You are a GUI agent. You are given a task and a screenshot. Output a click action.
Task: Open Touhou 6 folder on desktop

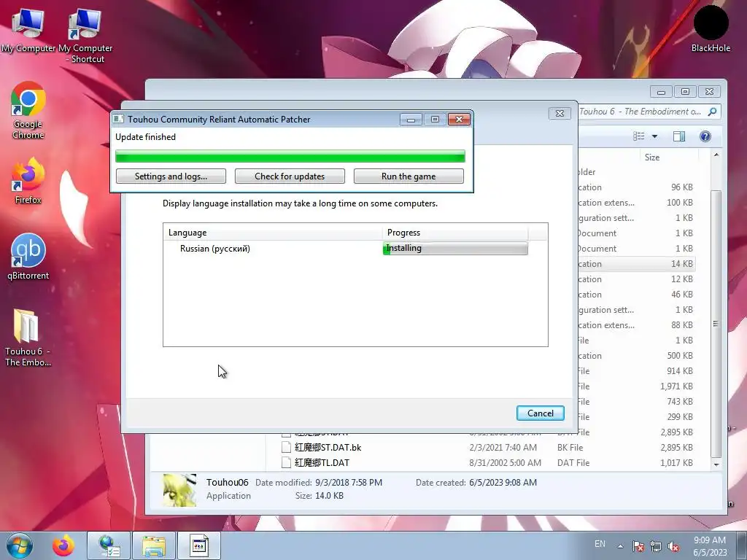28,338
